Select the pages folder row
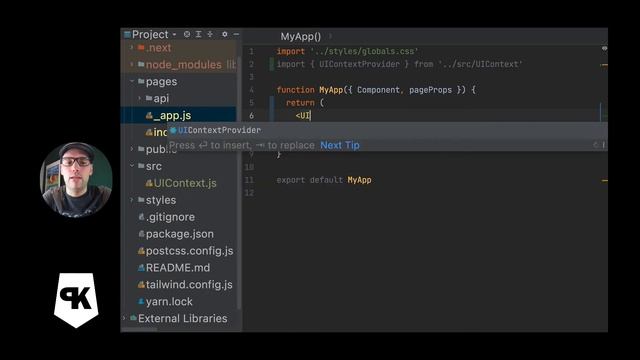Image resolution: width=640 pixels, height=360 pixels. [x=178, y=82]
